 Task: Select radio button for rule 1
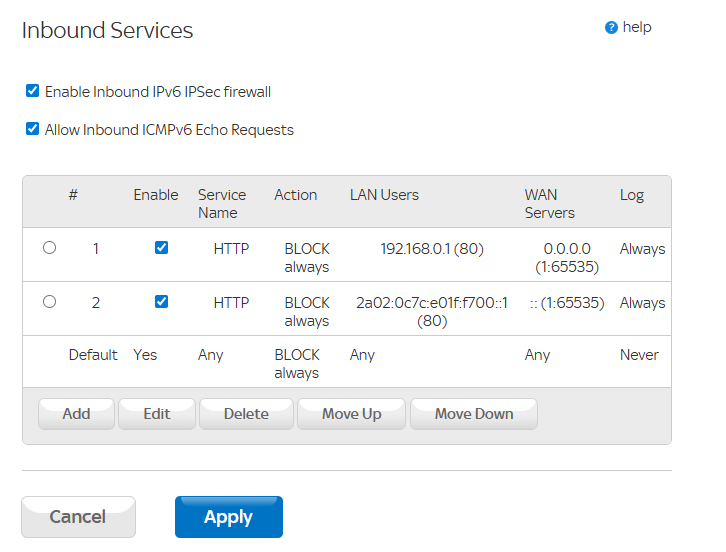(x=50, y=248)
